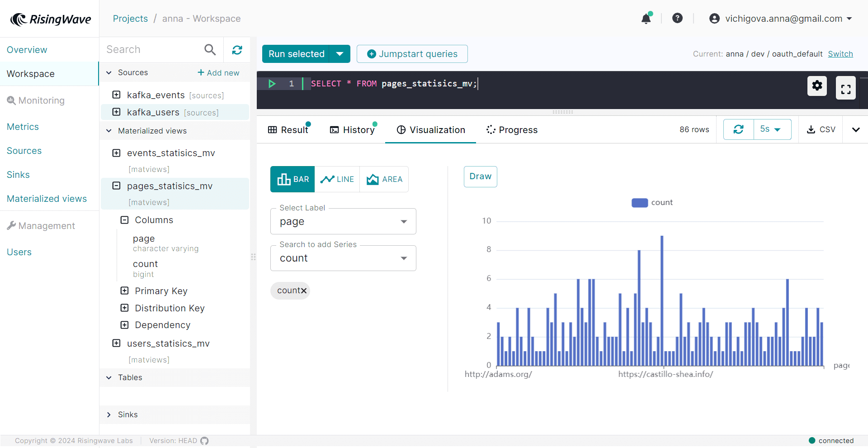Screen dimensions: 868x448
Task: Expand events_statisics_mv node
Action: pos(116,153)
